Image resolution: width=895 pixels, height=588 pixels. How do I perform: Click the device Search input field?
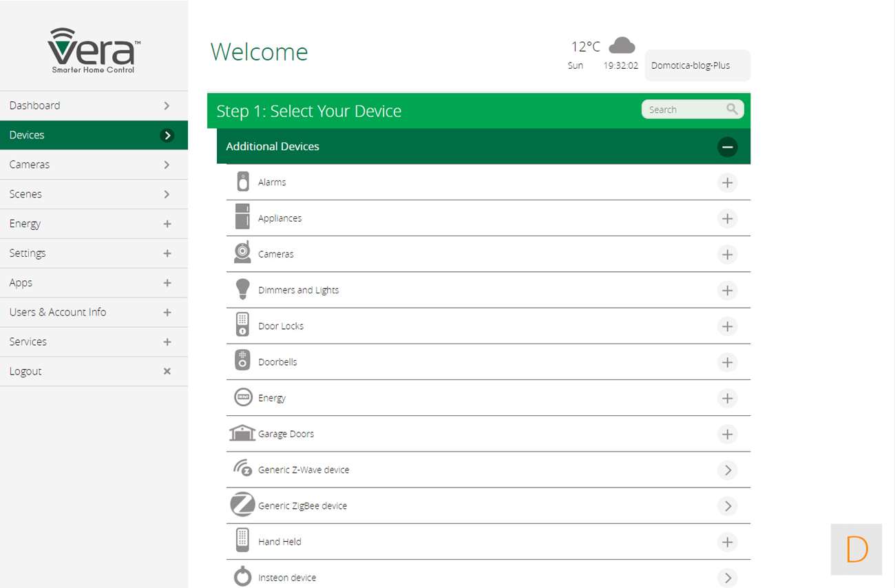click(x=684, y=109)
